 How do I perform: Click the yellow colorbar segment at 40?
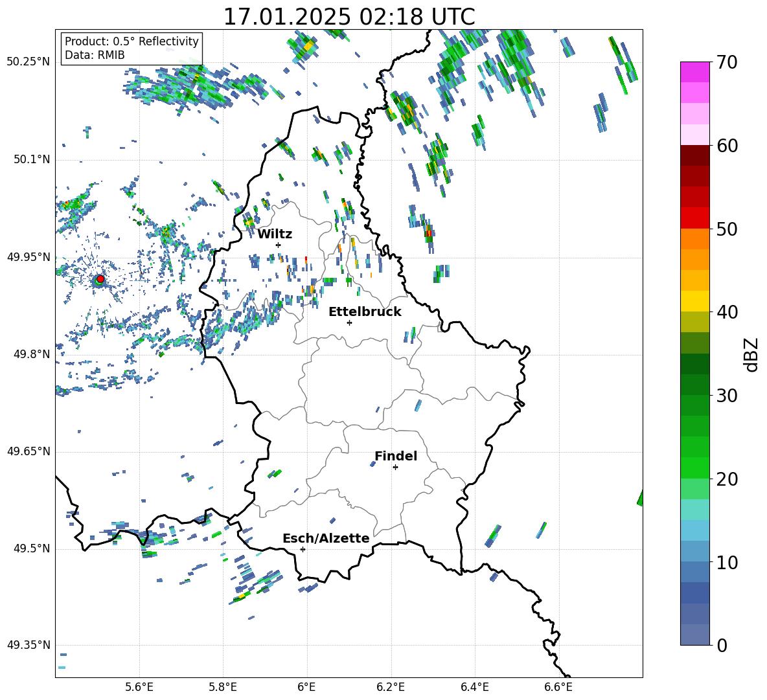694,301
